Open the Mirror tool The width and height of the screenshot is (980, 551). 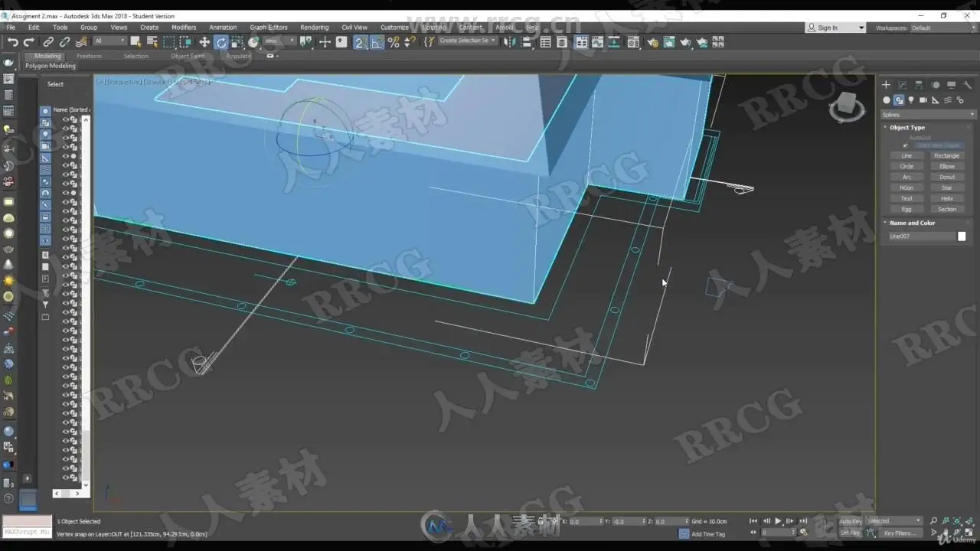tap(511, 42)
